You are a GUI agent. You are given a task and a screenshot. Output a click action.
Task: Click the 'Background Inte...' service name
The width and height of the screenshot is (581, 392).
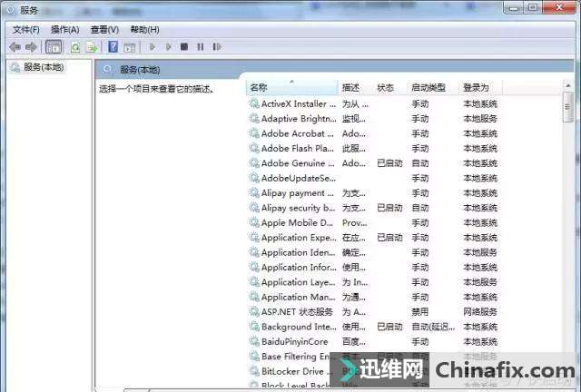pyautogui.click(x=299, y=327)
